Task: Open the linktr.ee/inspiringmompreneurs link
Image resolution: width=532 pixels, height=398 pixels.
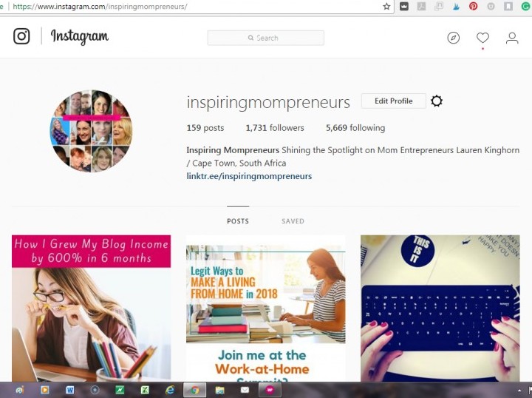Action: [249, 176]
